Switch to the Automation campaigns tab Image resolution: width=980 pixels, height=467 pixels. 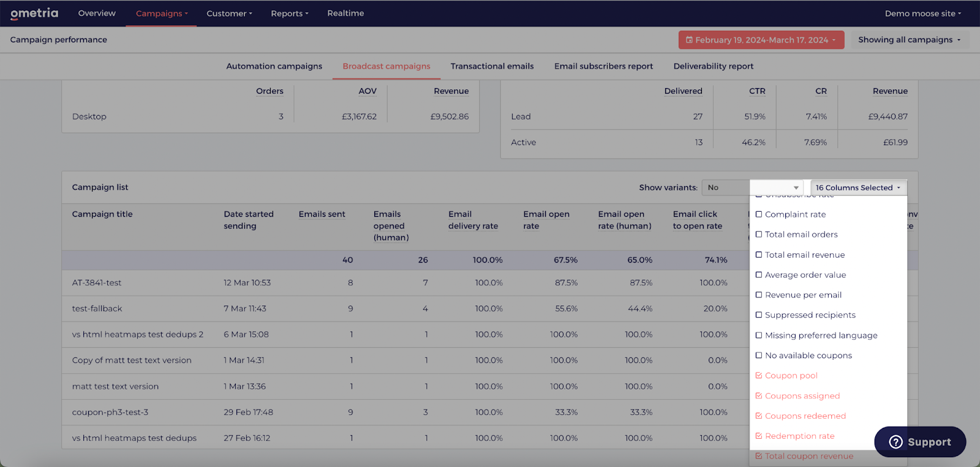274,66
